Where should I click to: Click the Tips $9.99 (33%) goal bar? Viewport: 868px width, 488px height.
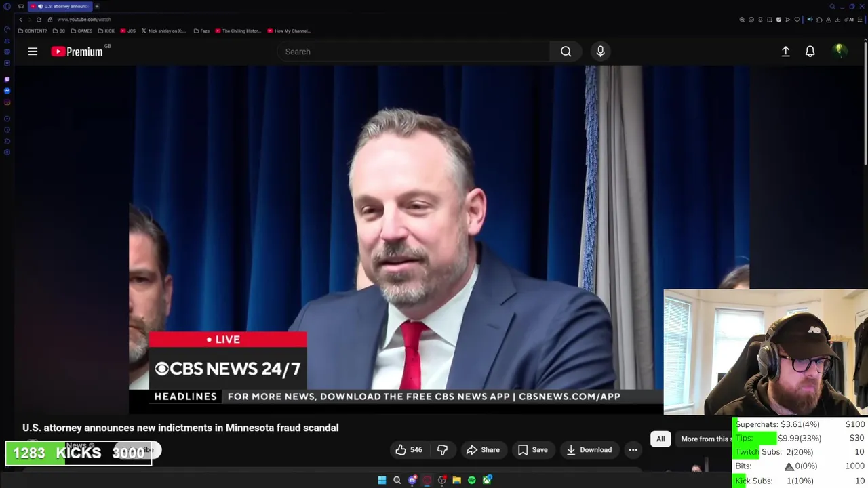(x=800, y=438)
